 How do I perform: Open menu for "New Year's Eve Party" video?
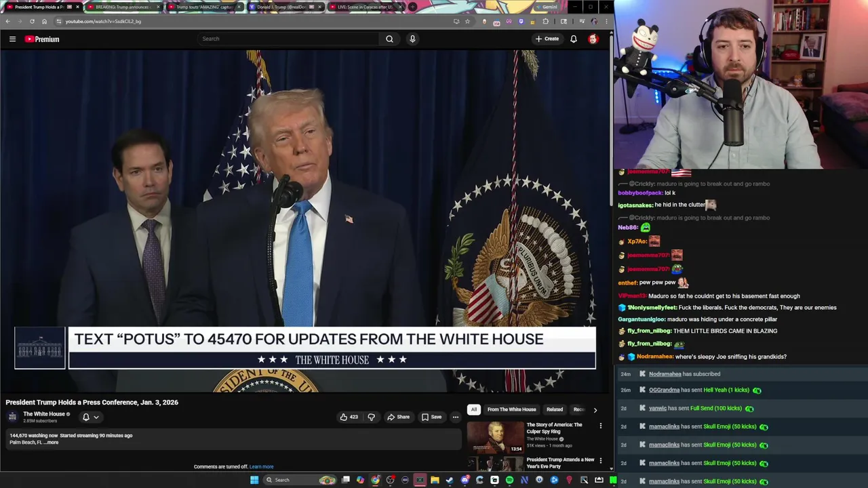(x=600, y=461)
